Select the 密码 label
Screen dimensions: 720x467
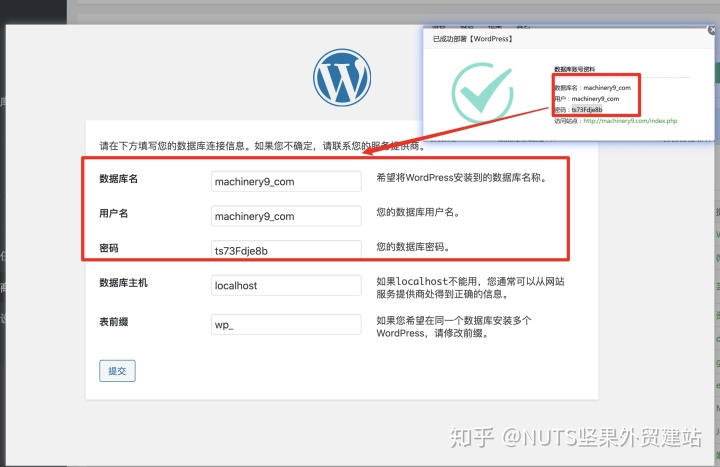tap(109, 248)
